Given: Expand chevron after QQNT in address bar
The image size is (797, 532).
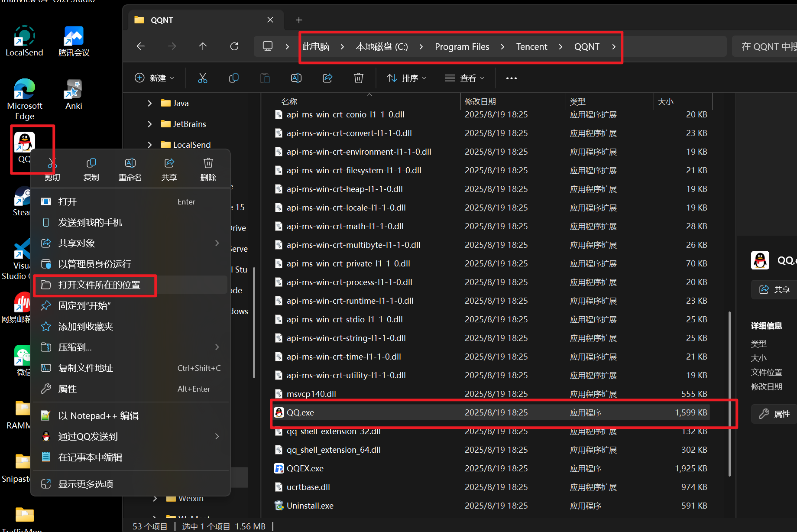Looking at the screenshot, I should [614, 47].
